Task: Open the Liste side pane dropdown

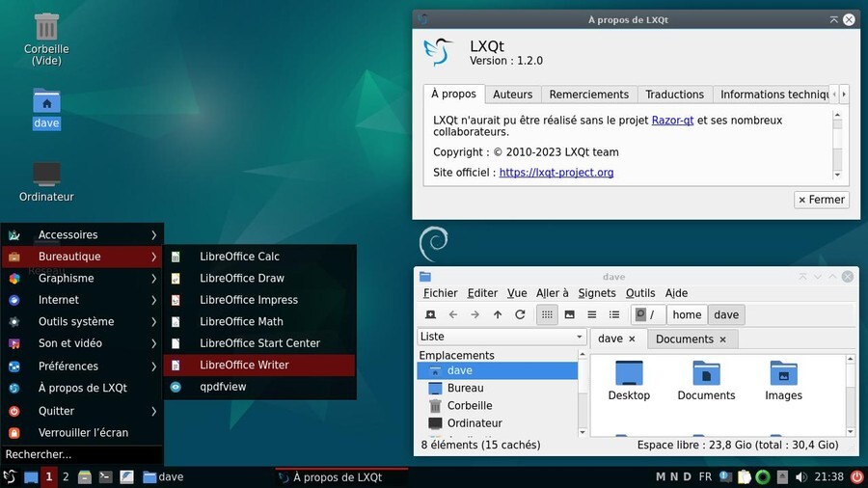Action: point(501,337)
